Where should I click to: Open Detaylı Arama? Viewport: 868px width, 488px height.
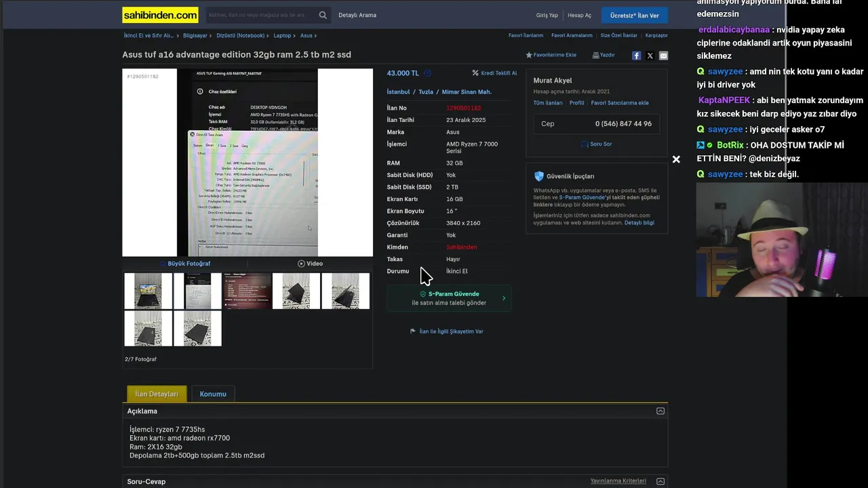click(x=357, y=15)
